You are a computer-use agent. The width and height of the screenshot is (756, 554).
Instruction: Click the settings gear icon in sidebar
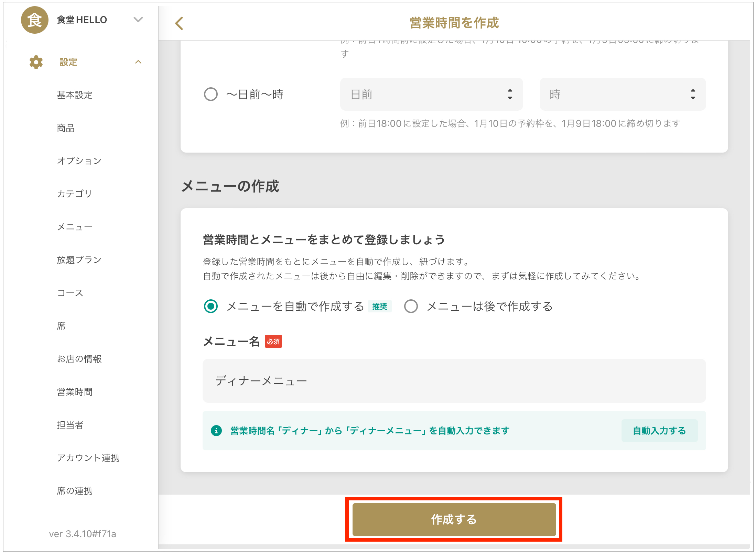coord(36,62)
